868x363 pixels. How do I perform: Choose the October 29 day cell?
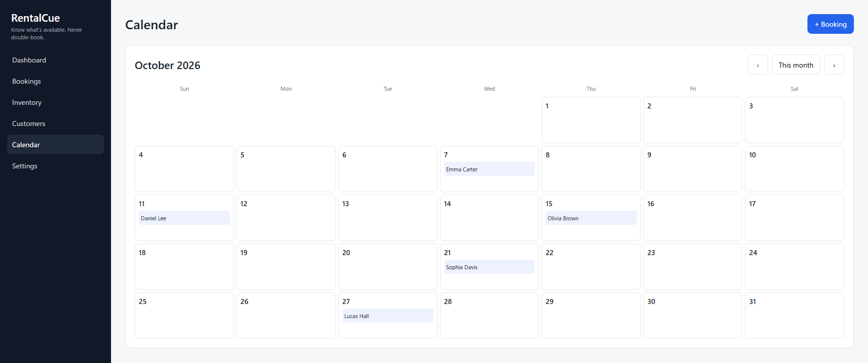pyautogui.click(x=591, y=316)
